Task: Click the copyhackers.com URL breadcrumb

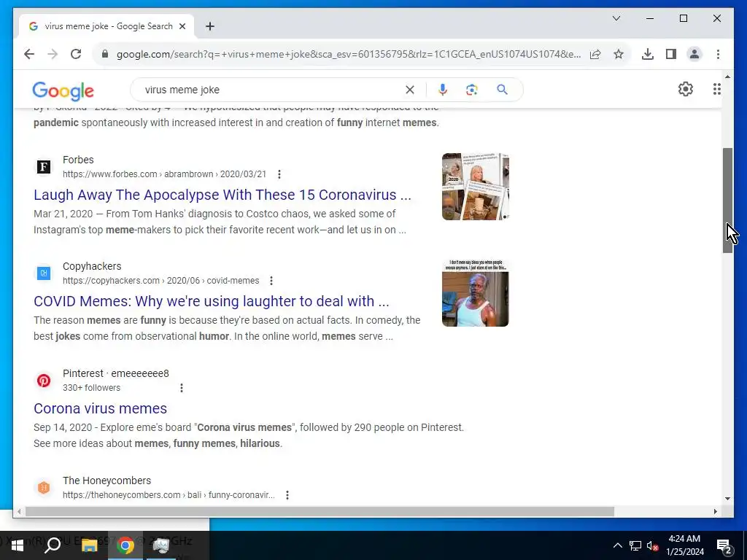Action: 161,281
